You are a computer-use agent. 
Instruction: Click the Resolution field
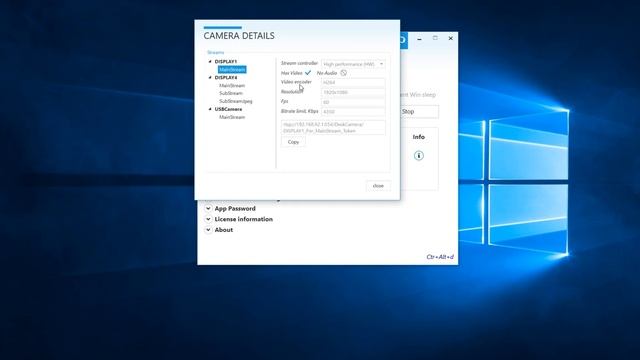click(x=353, y=92)
